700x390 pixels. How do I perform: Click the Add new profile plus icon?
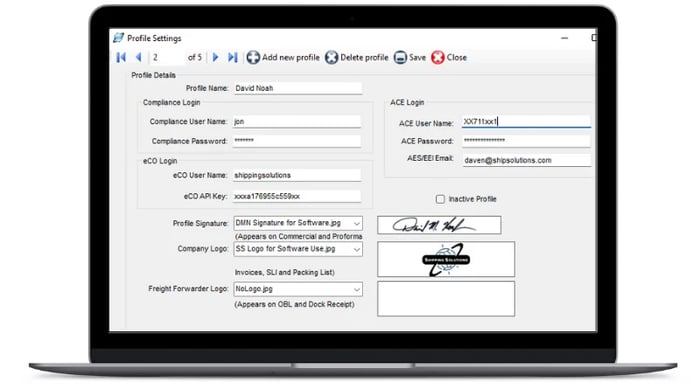pos(253,57)
